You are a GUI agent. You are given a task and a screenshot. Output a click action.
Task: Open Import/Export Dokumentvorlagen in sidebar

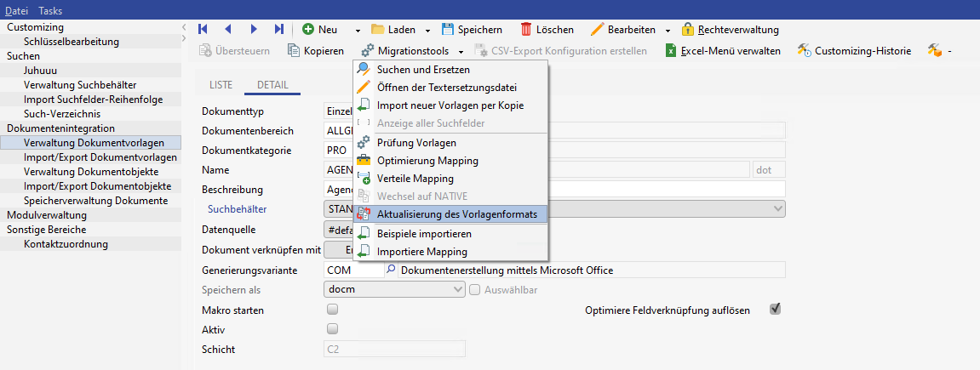click(100, 157)
